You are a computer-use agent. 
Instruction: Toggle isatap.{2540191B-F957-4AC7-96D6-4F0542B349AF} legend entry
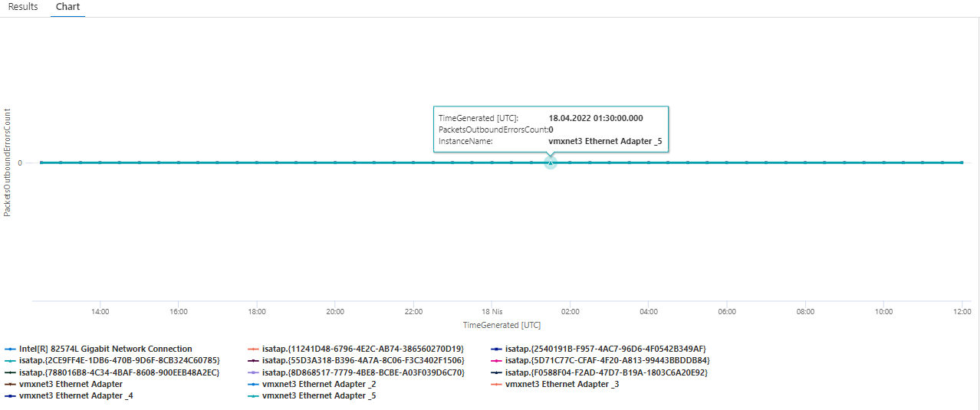pyautogui.click(x=598, y=349)
